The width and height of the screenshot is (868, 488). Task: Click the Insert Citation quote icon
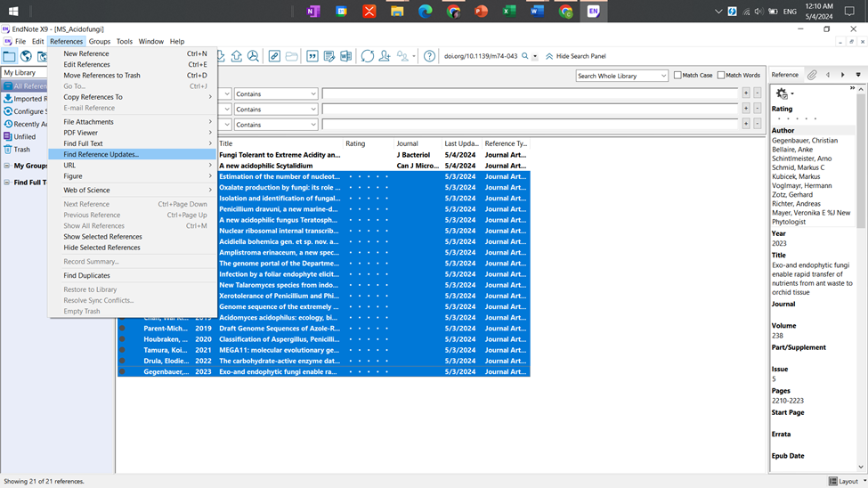tap(312, 56)
